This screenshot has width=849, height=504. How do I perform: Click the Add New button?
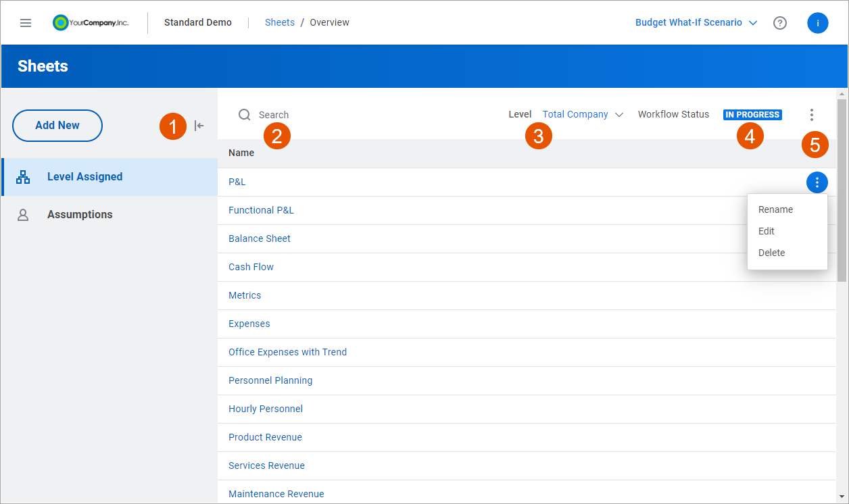(x=57, y=126)
